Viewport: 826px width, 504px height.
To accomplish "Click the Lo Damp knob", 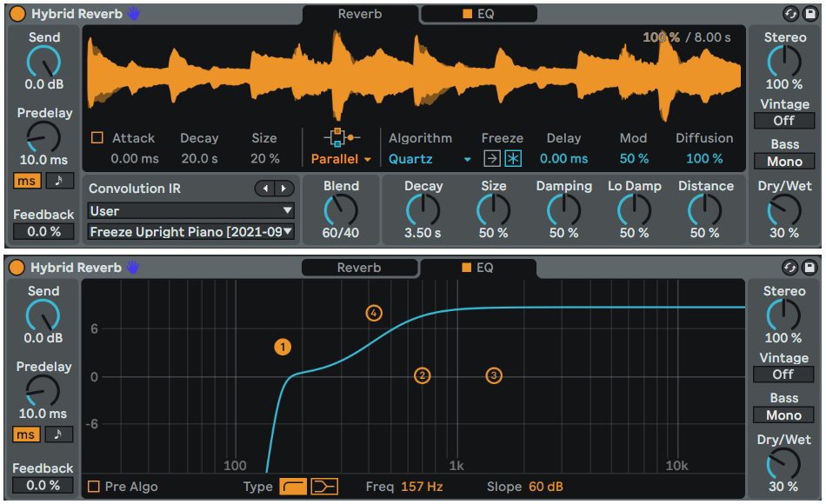I will click(634, 210).
